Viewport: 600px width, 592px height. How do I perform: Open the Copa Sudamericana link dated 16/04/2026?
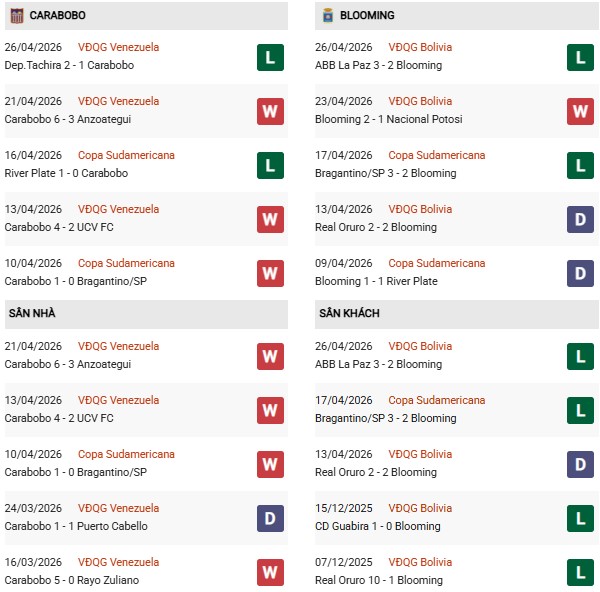click(x=126, y=155)
